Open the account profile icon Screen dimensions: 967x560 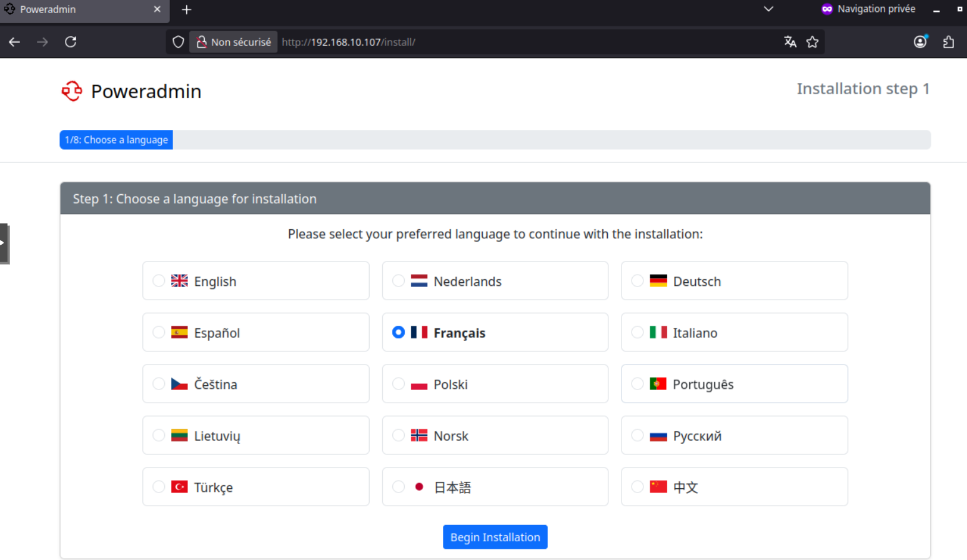coord(920,42)
